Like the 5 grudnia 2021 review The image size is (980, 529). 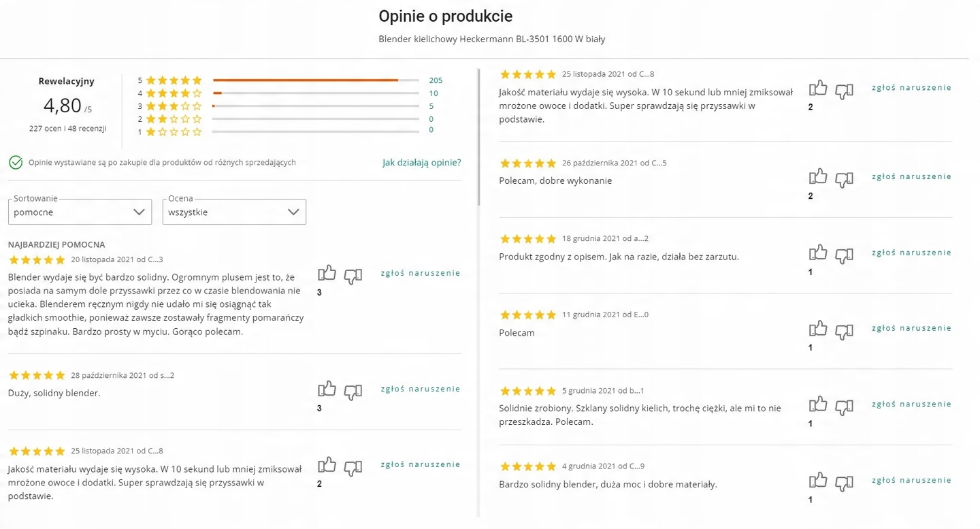(818, 404)
